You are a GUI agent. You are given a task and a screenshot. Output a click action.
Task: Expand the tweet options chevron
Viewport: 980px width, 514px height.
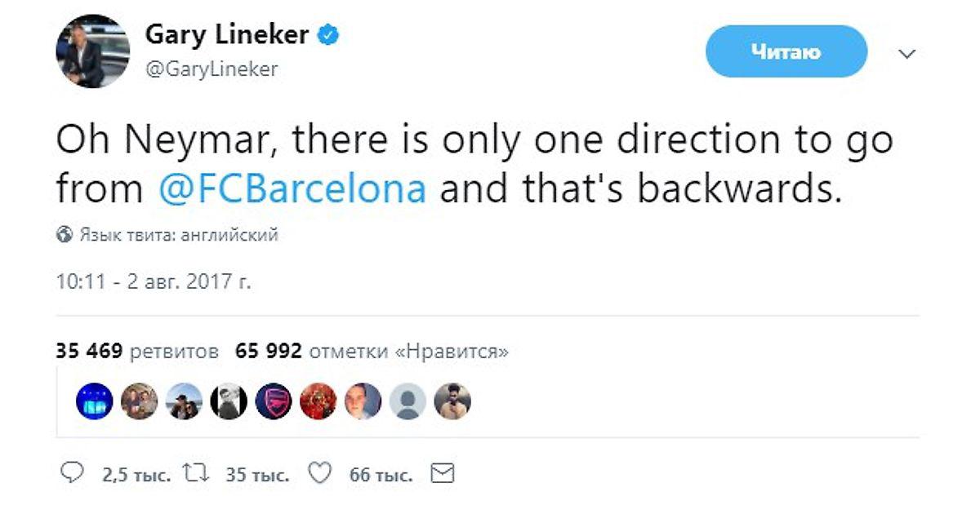(907, 54)
